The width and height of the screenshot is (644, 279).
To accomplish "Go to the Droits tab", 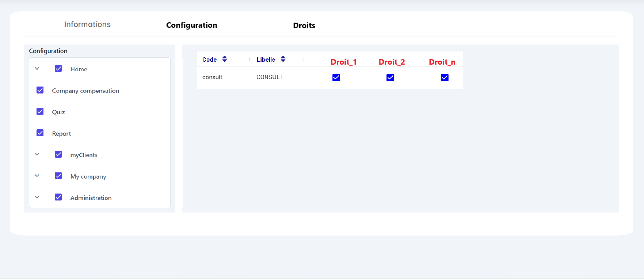I will pos(304,26).
